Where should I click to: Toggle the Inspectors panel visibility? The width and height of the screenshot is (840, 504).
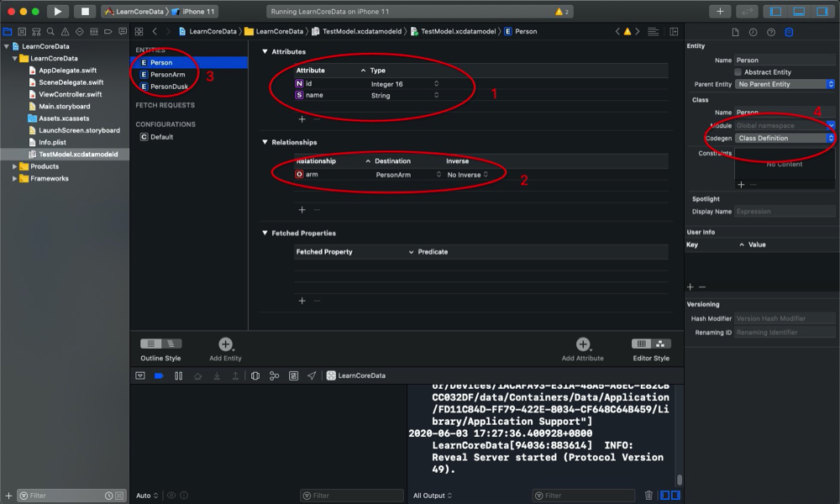822,11
